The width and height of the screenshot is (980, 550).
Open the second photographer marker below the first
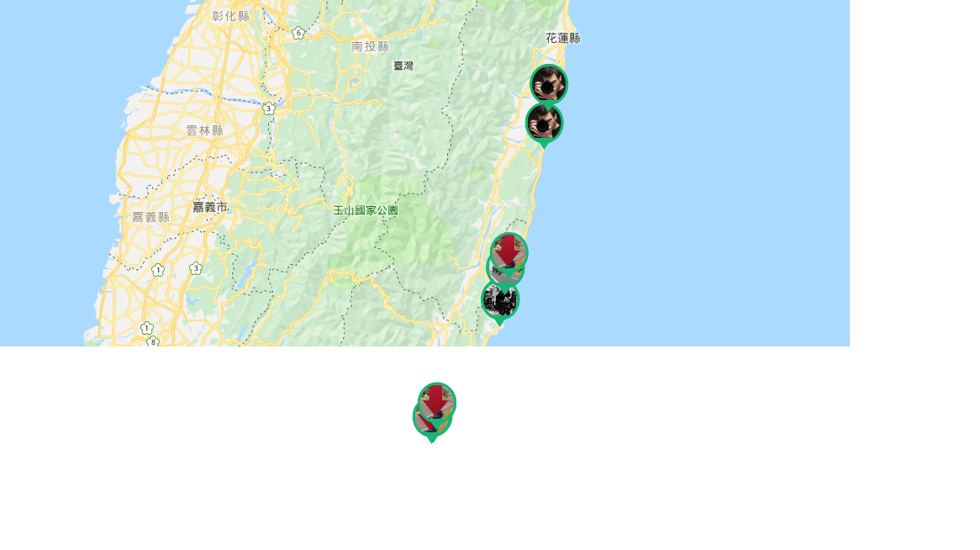point(544,124)
